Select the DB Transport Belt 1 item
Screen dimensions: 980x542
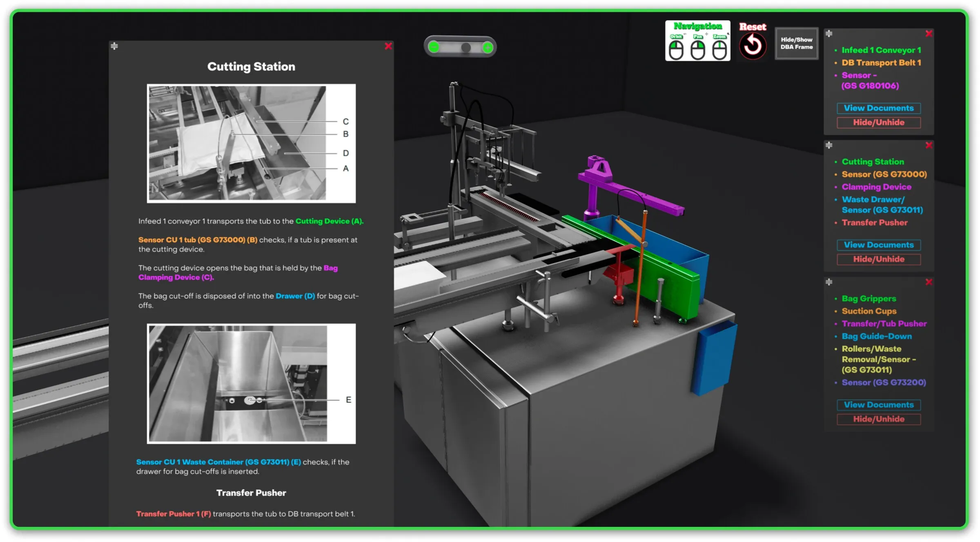[881, 63]
